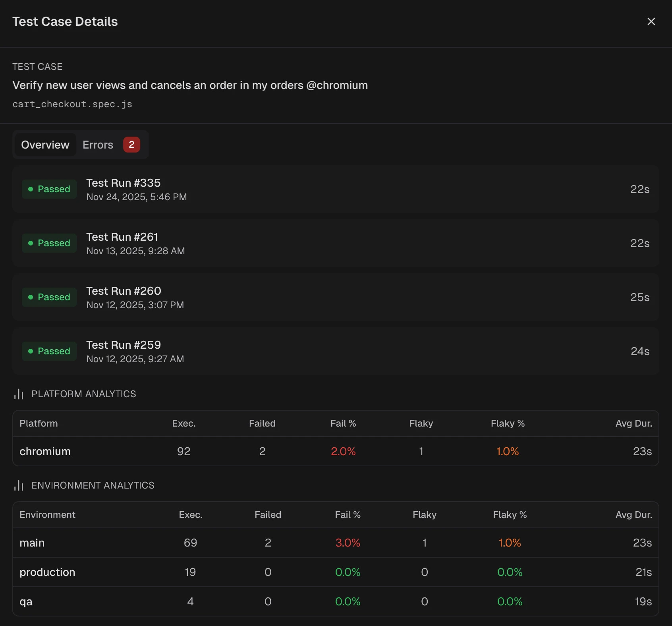This screenshot has width=672, height=626.
Task: Expand the main environment analytics row
Action: (x=336, y=543)
